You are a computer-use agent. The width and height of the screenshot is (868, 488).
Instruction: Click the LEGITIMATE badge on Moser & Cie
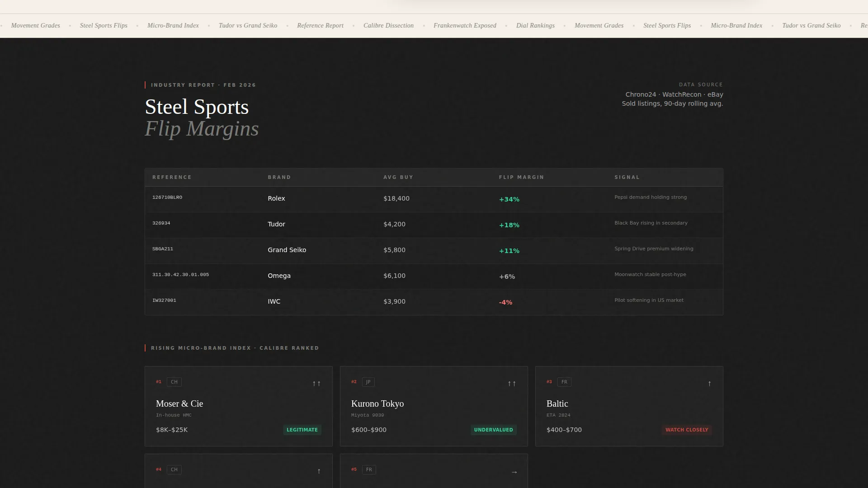[302, 430]
